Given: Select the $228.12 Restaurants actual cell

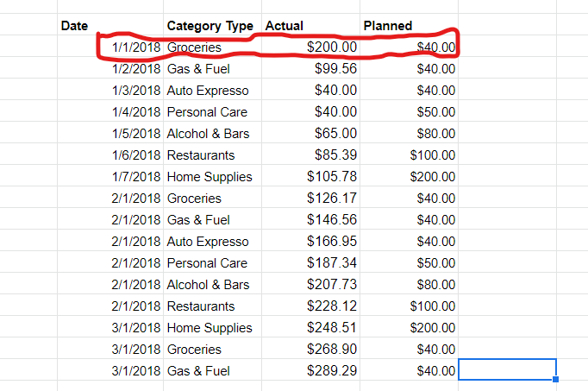Looking at the screenshot, I should click(310, 306).
